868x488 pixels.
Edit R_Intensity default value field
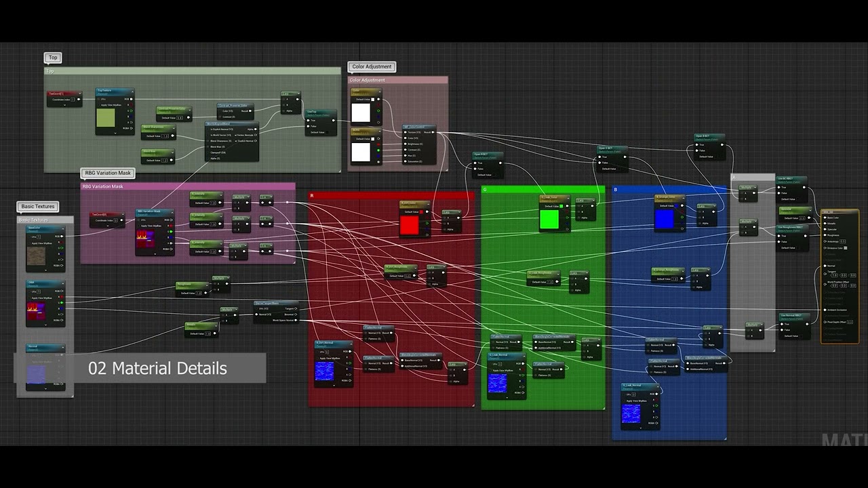pyautogui.click(x=213, y=203)
